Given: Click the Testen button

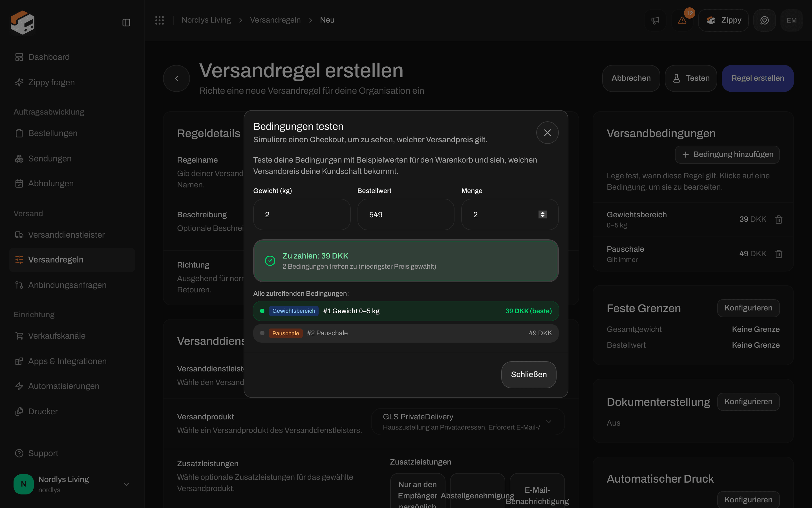Looking at the screenshot, I should click(691, 78).
